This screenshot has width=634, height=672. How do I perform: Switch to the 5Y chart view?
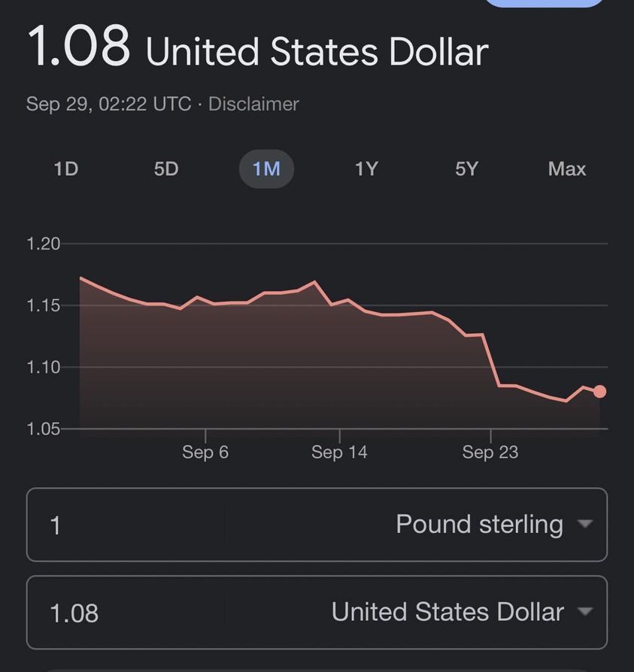466,168
